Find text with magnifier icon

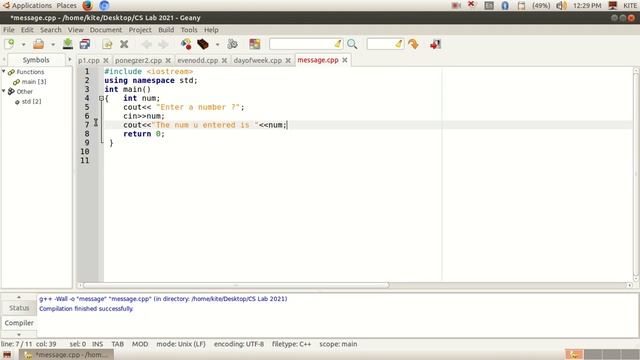352,44
